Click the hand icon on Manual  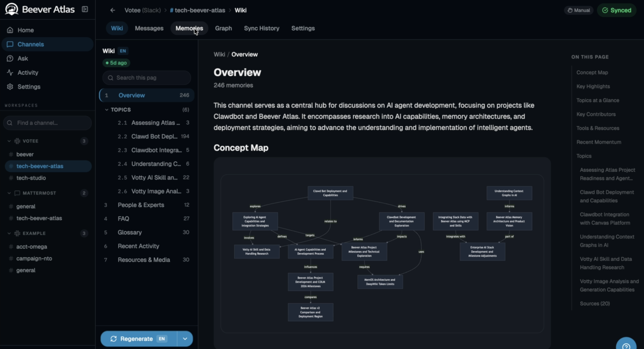pyautogui.click(x=570, y=10)
